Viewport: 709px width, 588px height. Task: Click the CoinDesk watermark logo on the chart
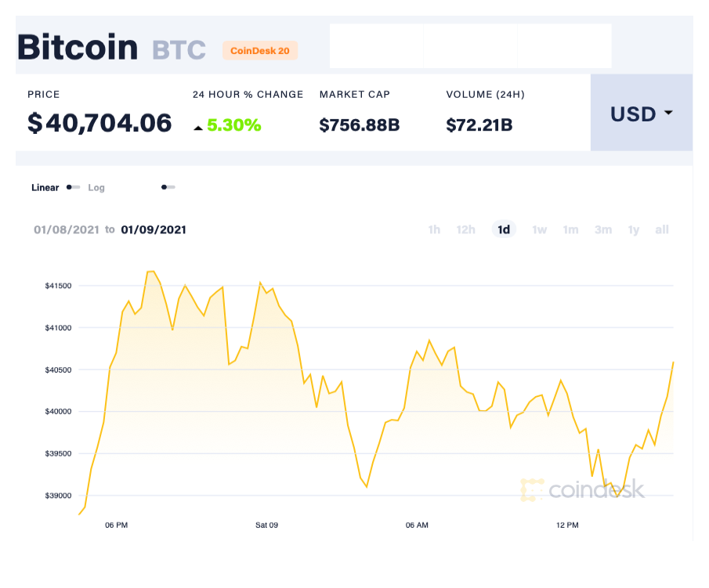tap(584, 491)
